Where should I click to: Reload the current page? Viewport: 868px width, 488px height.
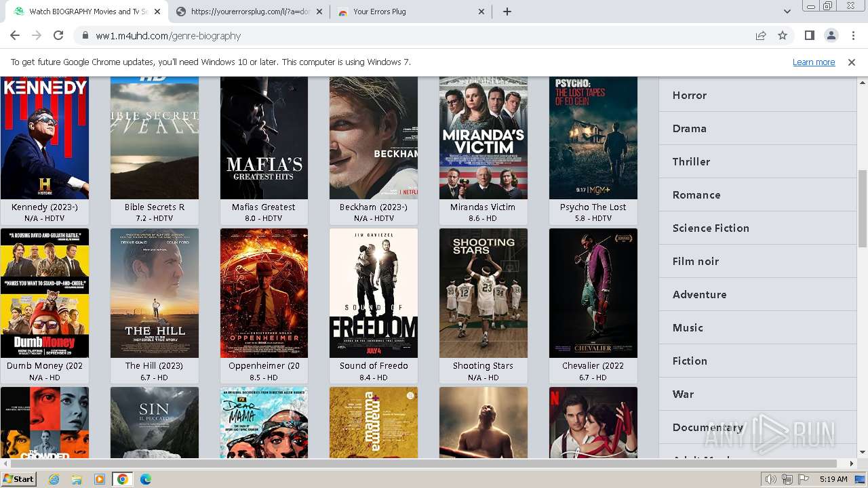pyautogui.click(x=58, y=35)
